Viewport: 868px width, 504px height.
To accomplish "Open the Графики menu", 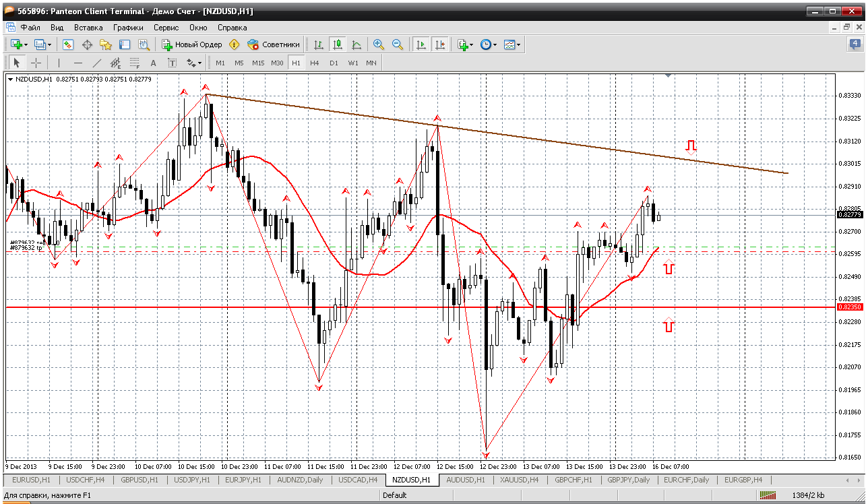I will (128, 28).
